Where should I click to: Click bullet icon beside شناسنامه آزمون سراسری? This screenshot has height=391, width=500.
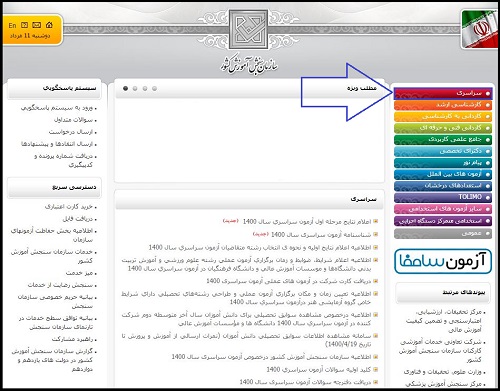click(x=376, y=234)
